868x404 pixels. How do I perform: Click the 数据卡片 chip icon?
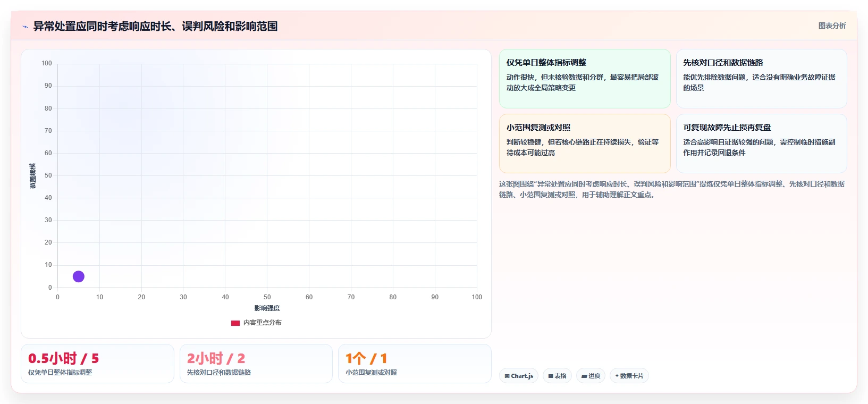coord(617,376)
